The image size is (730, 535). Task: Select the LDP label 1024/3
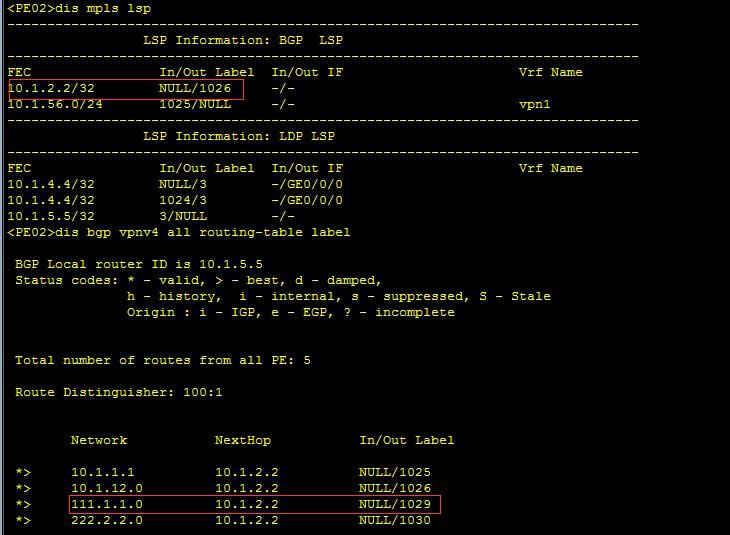[182, 200]
